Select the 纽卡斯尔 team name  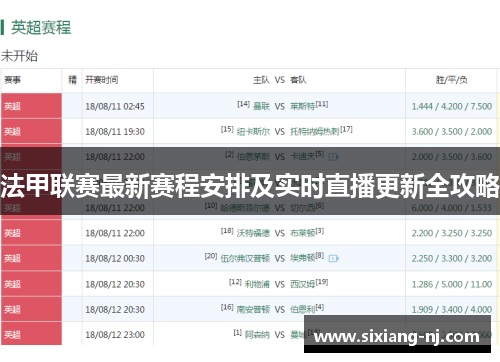[x=253, y=132]
